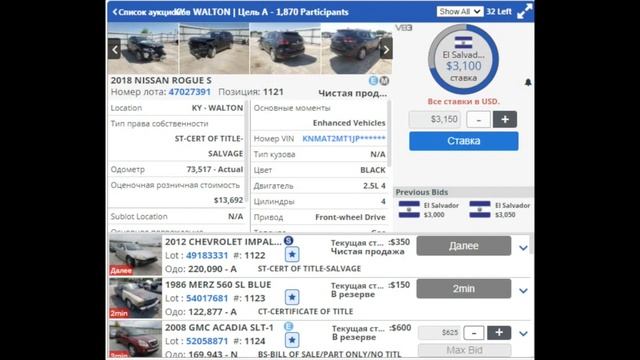Click the Enhanced Vehicles highlight text
This screenshot has height=360, width=640.
point(349,123)
